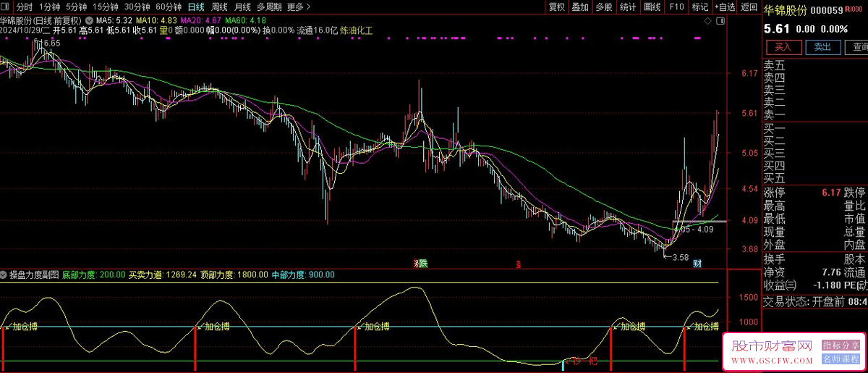This screenshot has height=373, width=868.
Task: Click the 卖五 order book row
Action: (816, 66)
